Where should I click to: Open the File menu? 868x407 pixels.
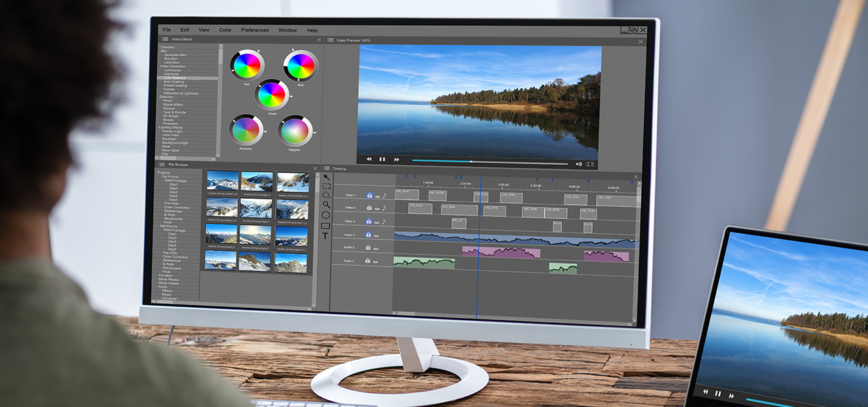[167, 30]
